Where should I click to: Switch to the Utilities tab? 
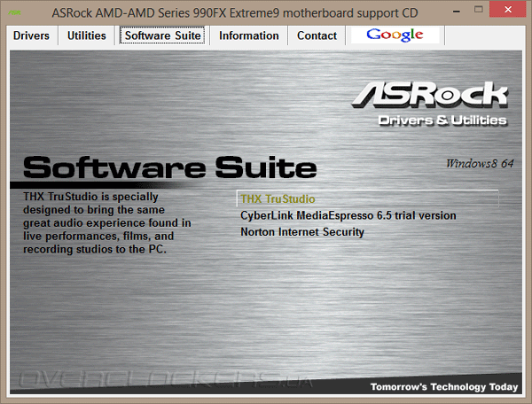tap(87, 35)
